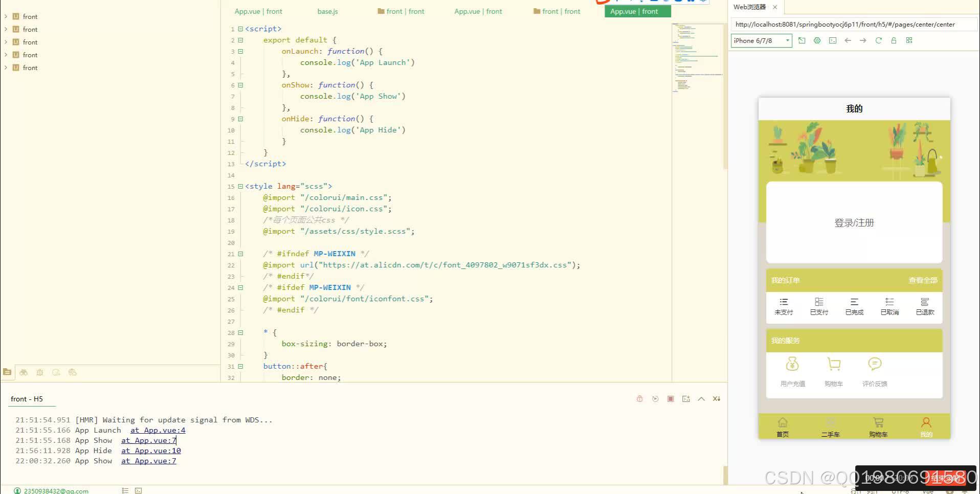Collapse the onShow function fold marker

[240, 85]
